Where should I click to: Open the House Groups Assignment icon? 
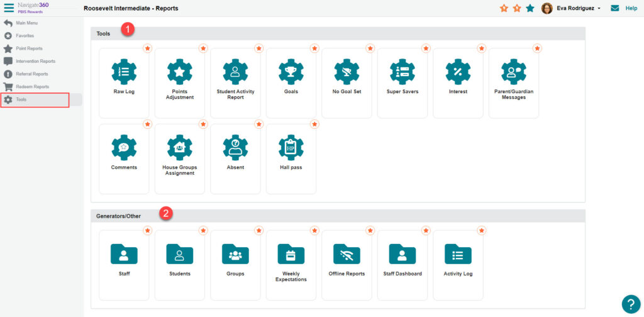click(180, 147)
